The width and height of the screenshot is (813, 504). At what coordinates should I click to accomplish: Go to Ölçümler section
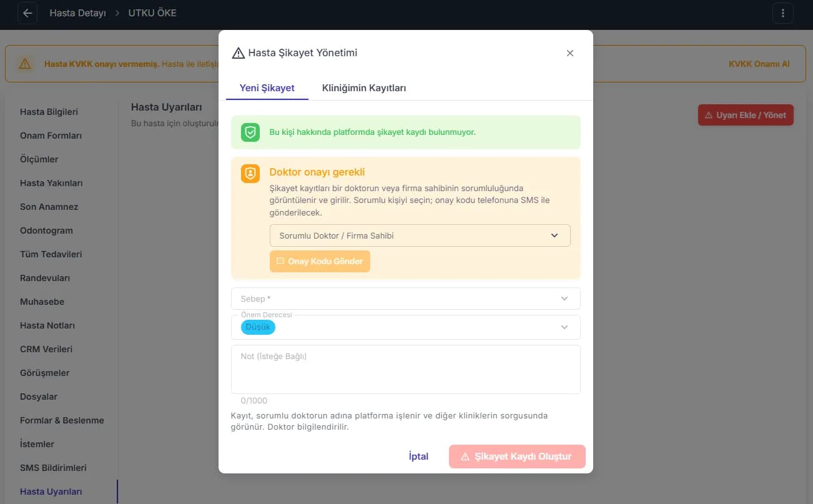pyautogui.click(x=39, y=159)
